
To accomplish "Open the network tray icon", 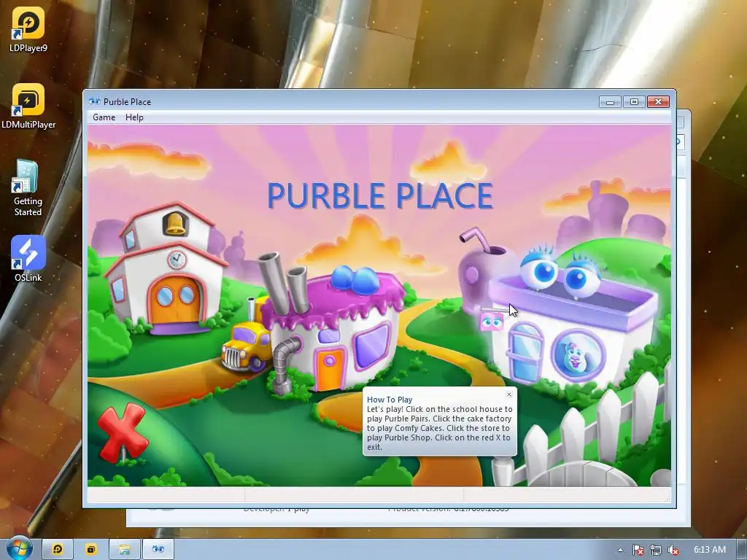I will (x=656, y=550).
